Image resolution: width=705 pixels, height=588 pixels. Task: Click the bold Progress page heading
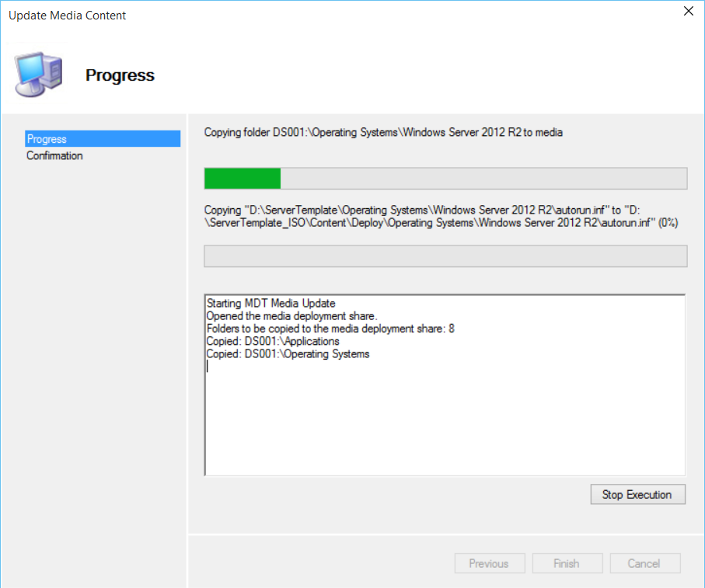point(120,75)
